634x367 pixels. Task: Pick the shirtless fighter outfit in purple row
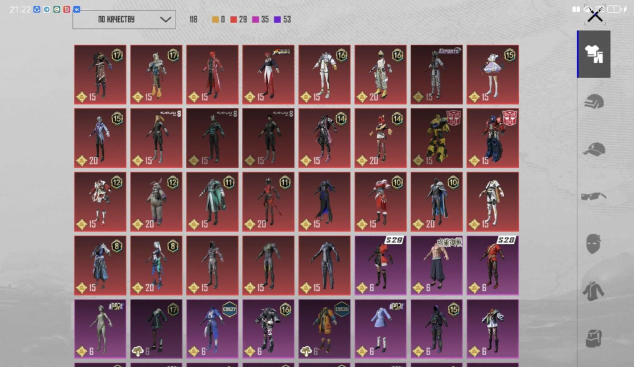point(437,266)
